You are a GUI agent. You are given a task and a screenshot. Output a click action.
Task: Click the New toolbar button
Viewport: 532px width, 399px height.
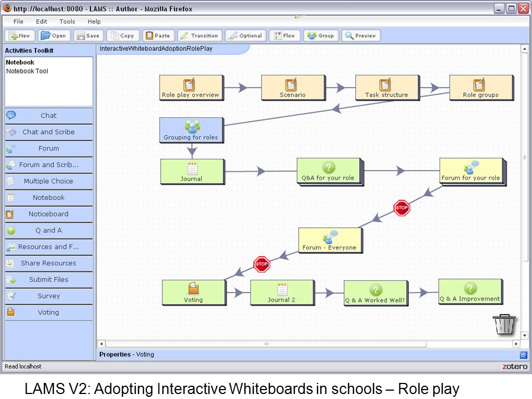[x=20, y=35]
